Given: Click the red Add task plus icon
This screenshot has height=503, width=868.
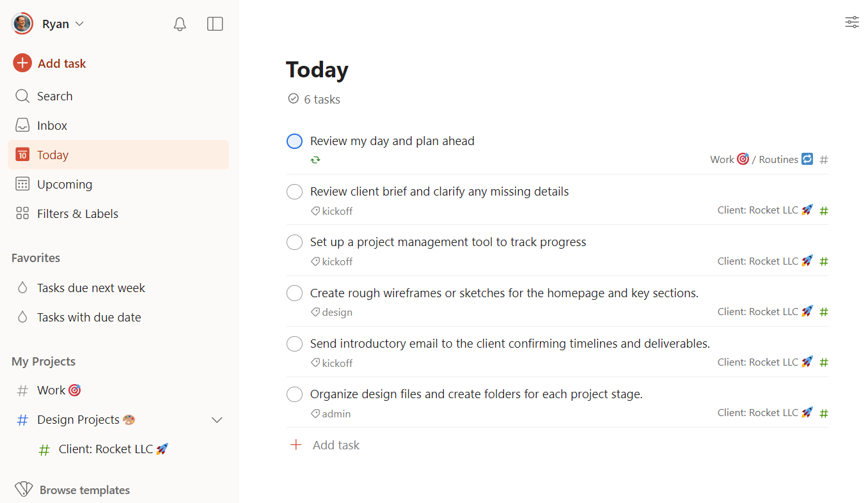Looking at the screenshot, I should pos(22,63).
